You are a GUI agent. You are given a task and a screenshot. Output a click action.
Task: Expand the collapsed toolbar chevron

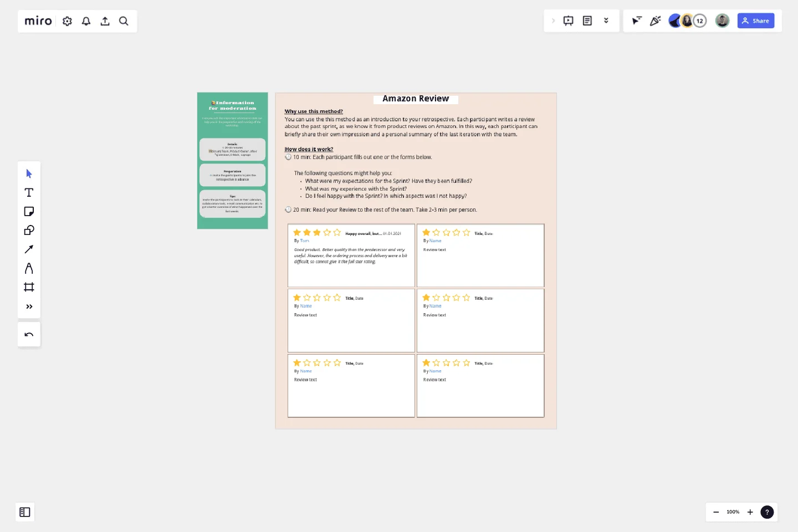pos(553,21)
